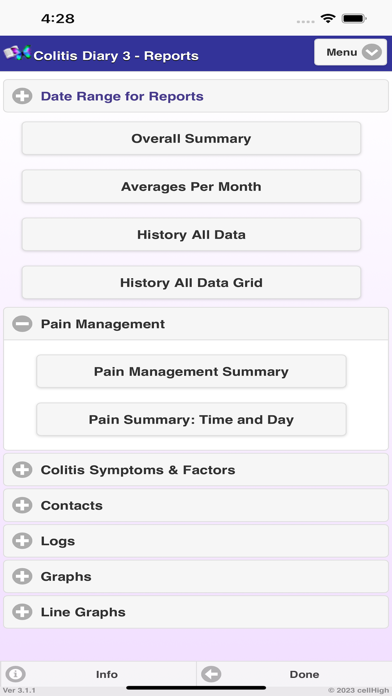This screenshot has height=696, width=392.
Task: Click the plus icon next to Contacts
Action: (22, 505)
